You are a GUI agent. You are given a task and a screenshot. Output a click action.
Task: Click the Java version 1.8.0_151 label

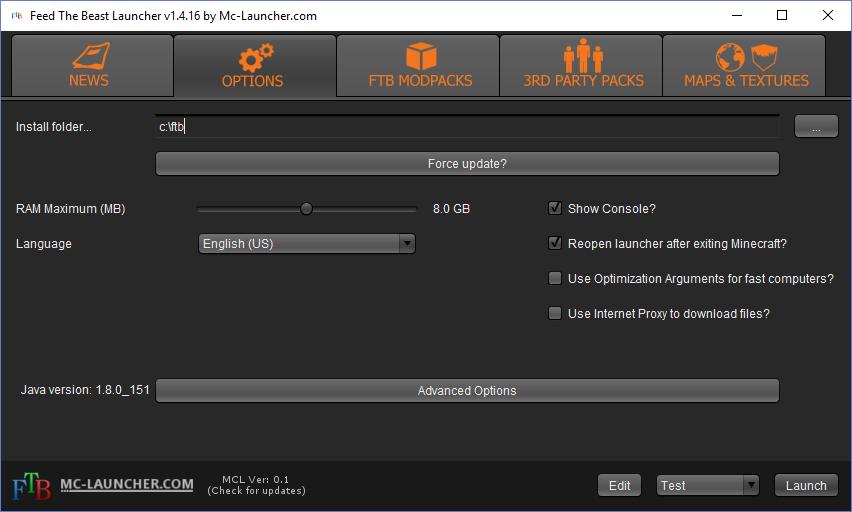point(85,390)
